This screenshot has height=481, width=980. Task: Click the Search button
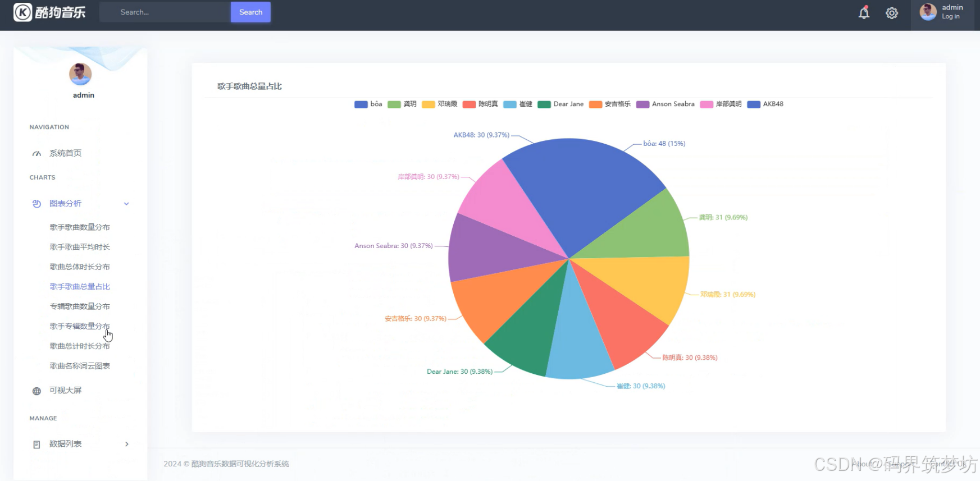[x=250, y=12]
